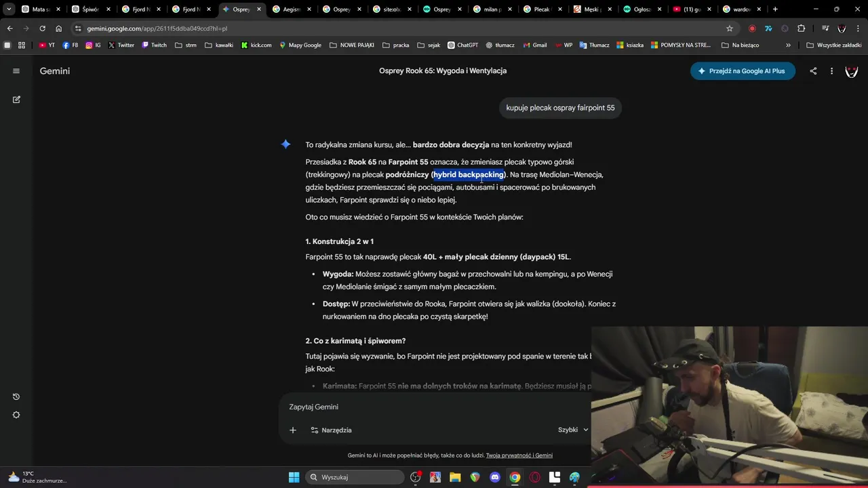Image resolution: width=868 pixels, height=488 pixels.
Task: Click the Wyszukaj taskbar search box
Action: pos(353,477)
